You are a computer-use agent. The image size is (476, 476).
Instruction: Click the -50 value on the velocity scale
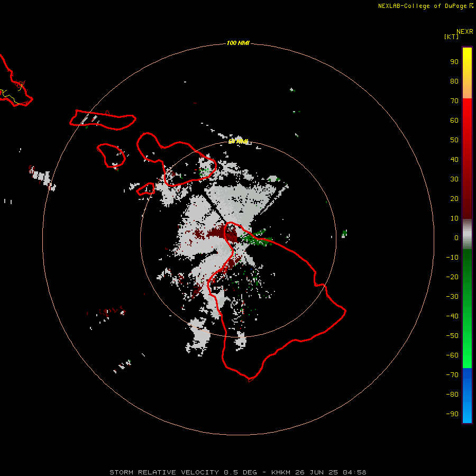[452, 336]
